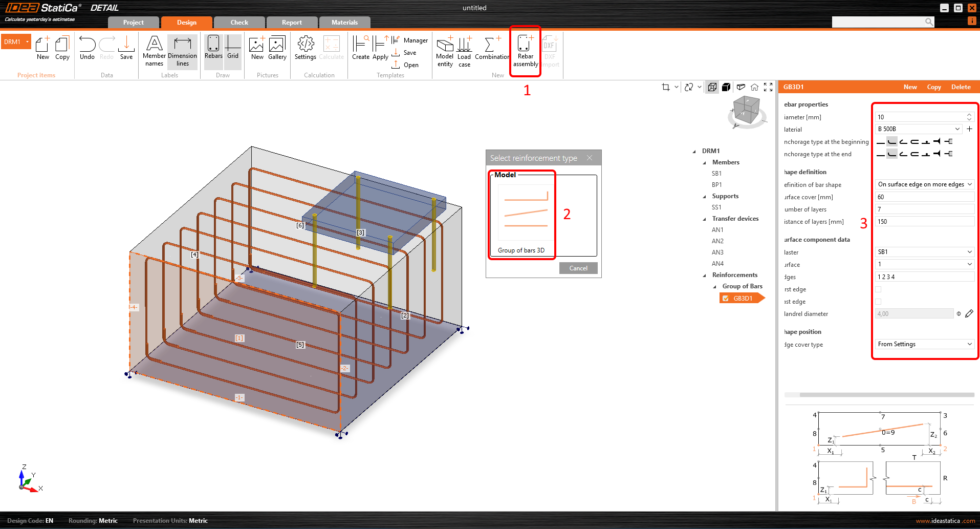Screen dimensions: 980x529
Task: Open the B 500B material dropdown
Action: [x=918, y=129]
